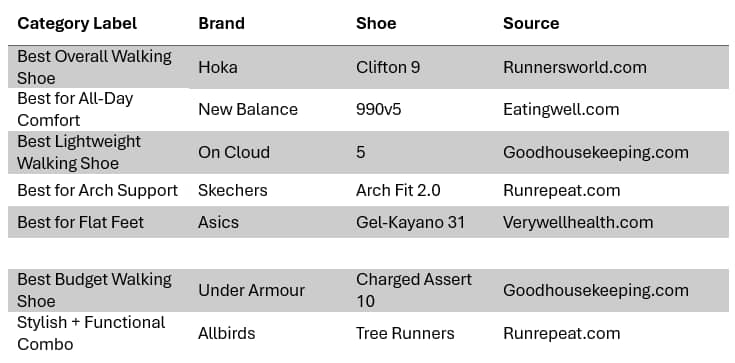Viewport: 735px width, 363px height.
Task: Click the Gel-Kayano 31 cell
Action: pos(410,222)
